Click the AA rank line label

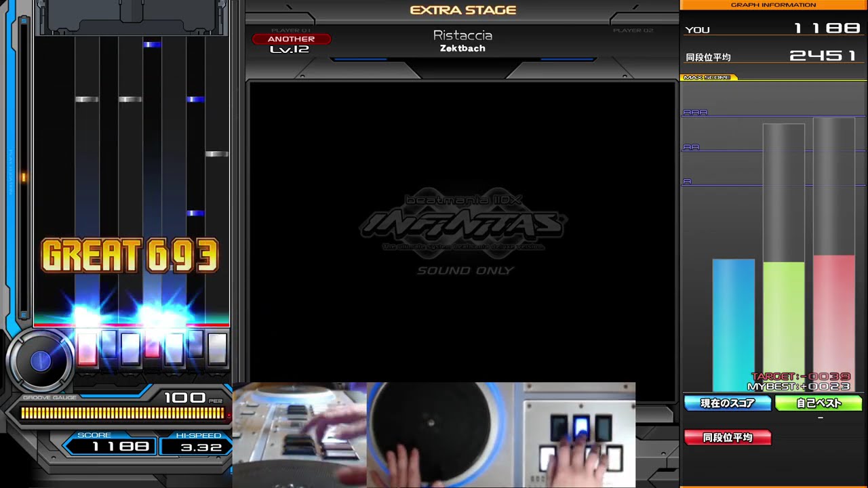[x=691, y=147]
